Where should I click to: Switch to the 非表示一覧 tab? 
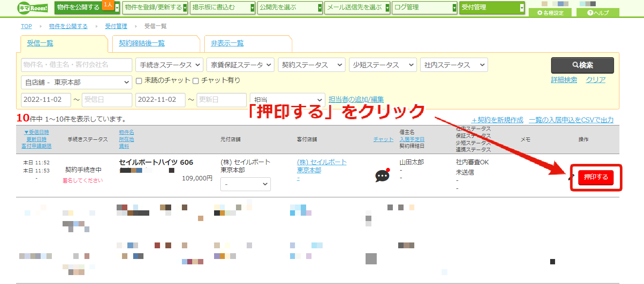(227, 43)
